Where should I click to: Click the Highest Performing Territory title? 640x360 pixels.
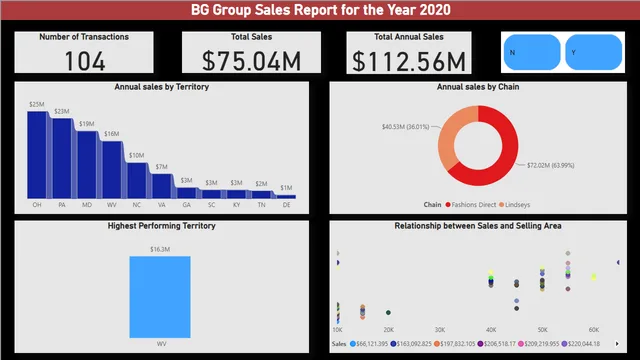pyautogui.click(x=162, y=226)
